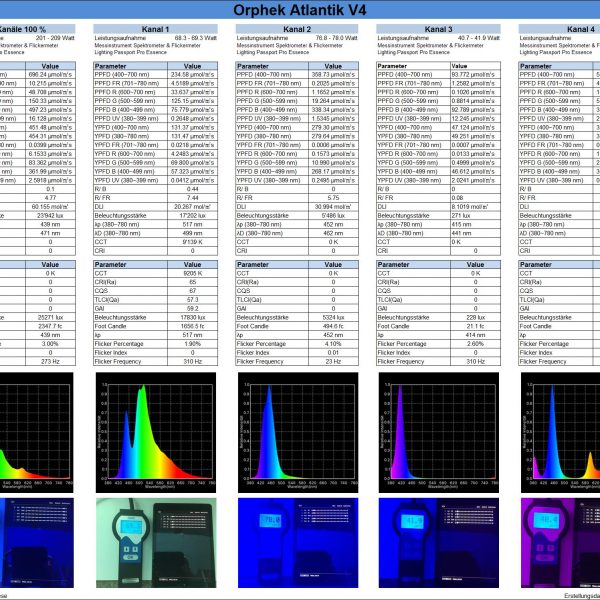The width and height of the screenshot is (600, 600).
Task: Open the Kanal 1 spectrum graph
Action: point(156,432)
